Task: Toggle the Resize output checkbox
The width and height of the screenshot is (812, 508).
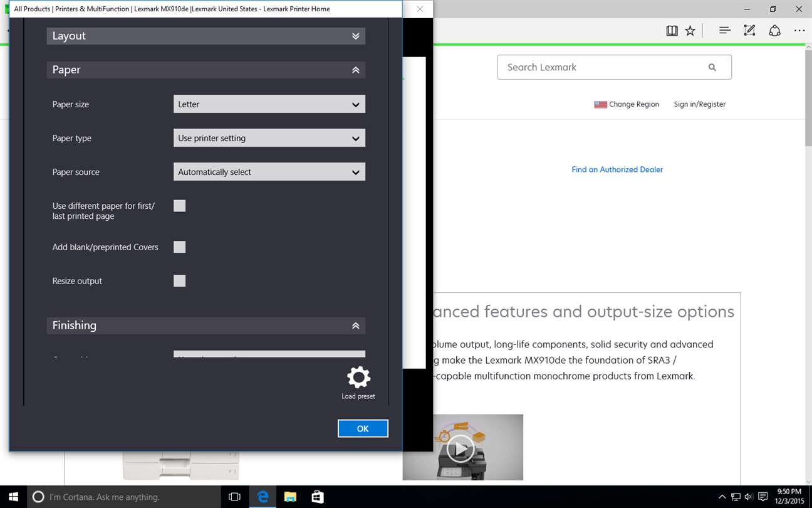Action: point(180,281)
